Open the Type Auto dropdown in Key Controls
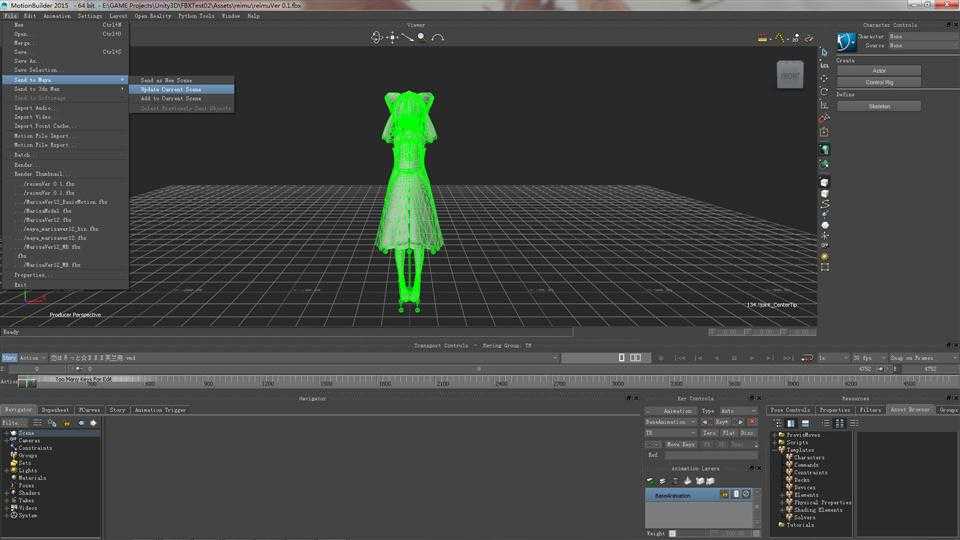This screenshot has height=540, width=960. click(738, 411)
